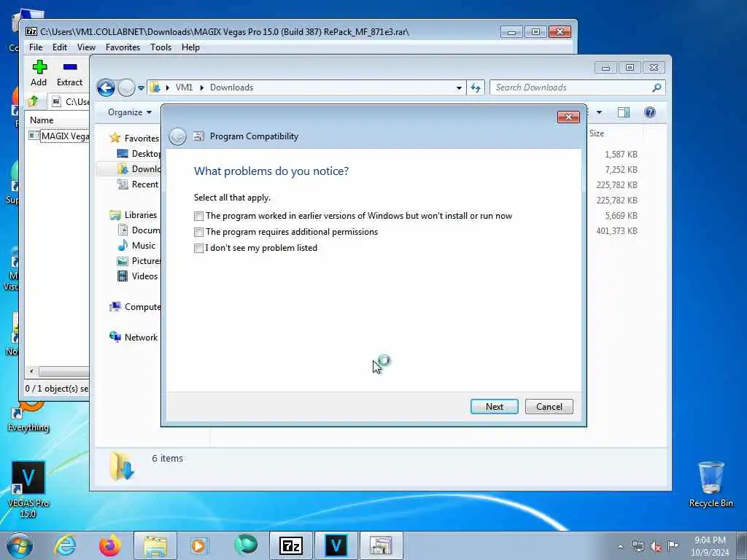Open Windows Media Player from taskbar
The image size is (747, 560).
pyautogui.click(x=198, y=545)
